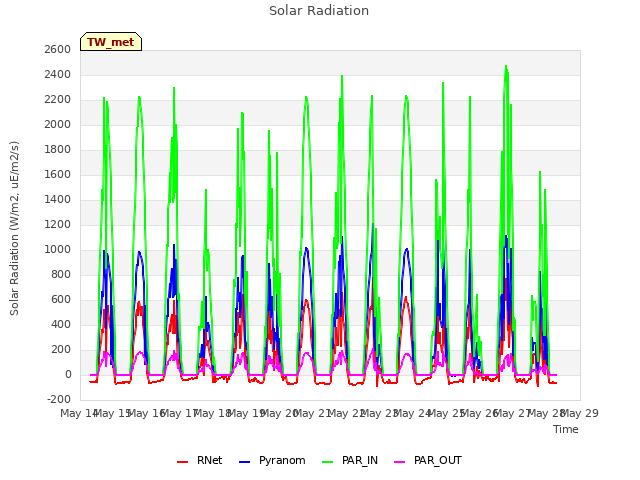The width and height of the screenshot is (640, 480).
Task: Click the 2400 y-axis tick label
Action: coord(58,75)
